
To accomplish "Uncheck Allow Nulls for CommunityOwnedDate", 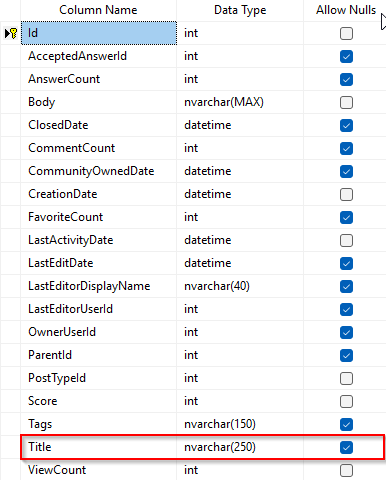I will click(346, 171).
